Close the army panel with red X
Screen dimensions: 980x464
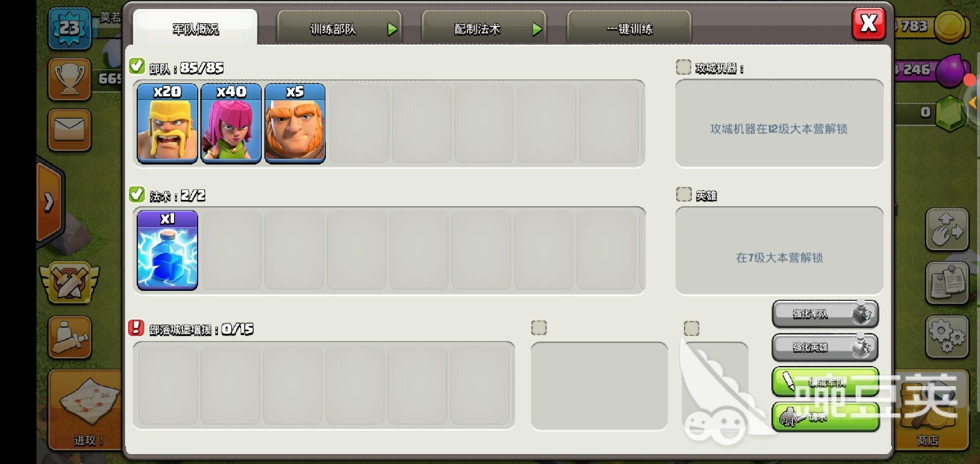coord(869,24)
